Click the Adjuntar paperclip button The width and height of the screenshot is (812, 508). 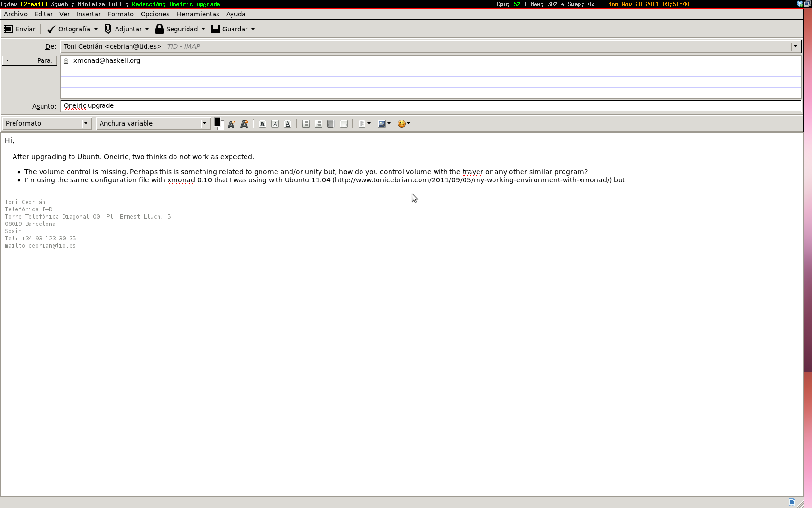[123, 29]
